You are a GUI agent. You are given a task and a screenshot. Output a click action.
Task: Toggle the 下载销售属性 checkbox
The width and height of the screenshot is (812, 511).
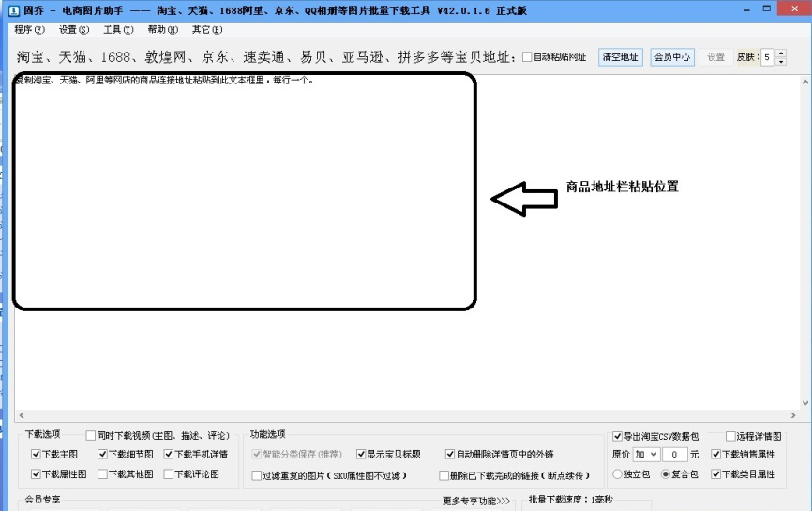pyautogui.click(x=715, y=454)
